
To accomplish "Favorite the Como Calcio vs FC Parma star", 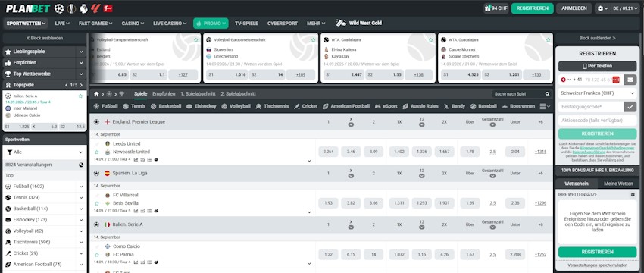I will 97,255.
